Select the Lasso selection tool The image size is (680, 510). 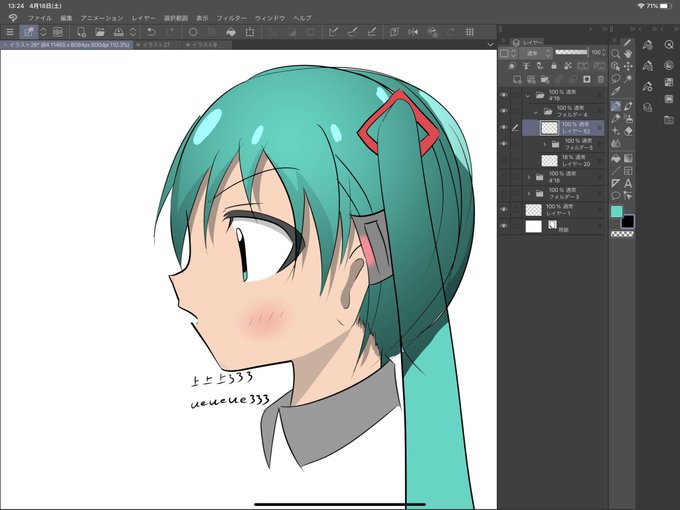[615, 79]
